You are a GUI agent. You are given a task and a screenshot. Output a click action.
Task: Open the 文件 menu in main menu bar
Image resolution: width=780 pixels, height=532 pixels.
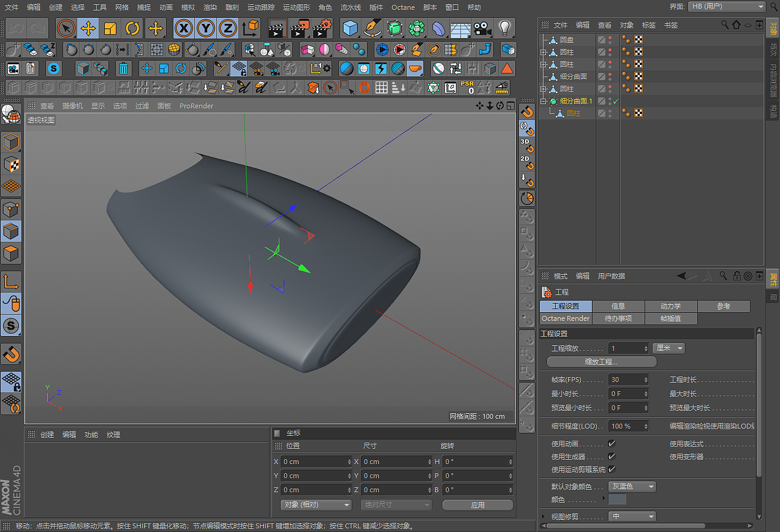point(12,7)
